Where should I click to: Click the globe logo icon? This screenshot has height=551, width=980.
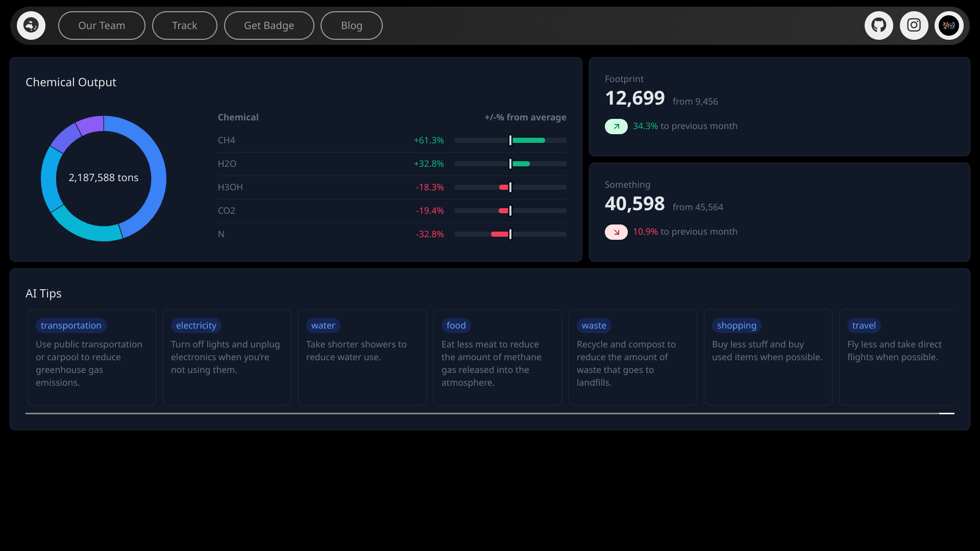[x=31, y=26]
